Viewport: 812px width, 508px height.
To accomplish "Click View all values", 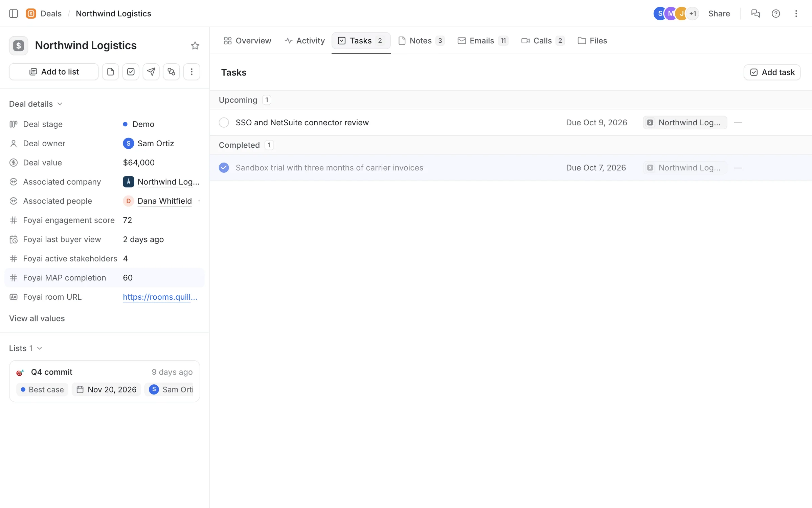I will (37, 318).
